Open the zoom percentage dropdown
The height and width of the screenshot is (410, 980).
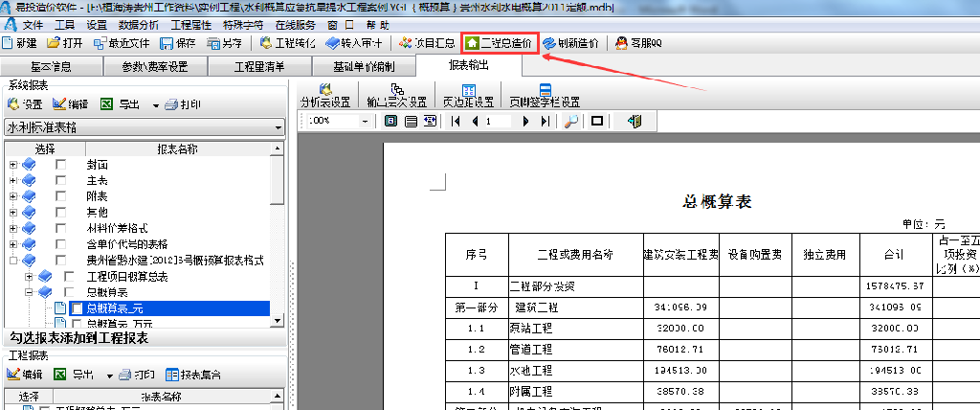click(366, 121)
